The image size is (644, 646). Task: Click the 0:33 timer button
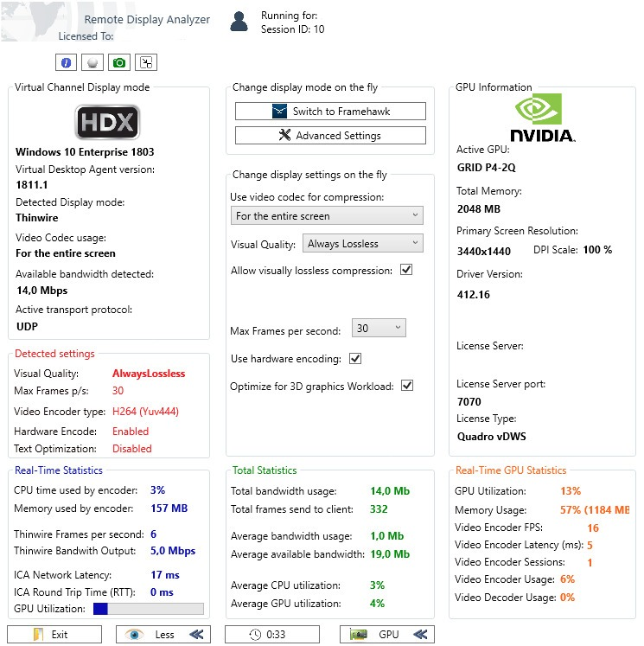(272, 635)
